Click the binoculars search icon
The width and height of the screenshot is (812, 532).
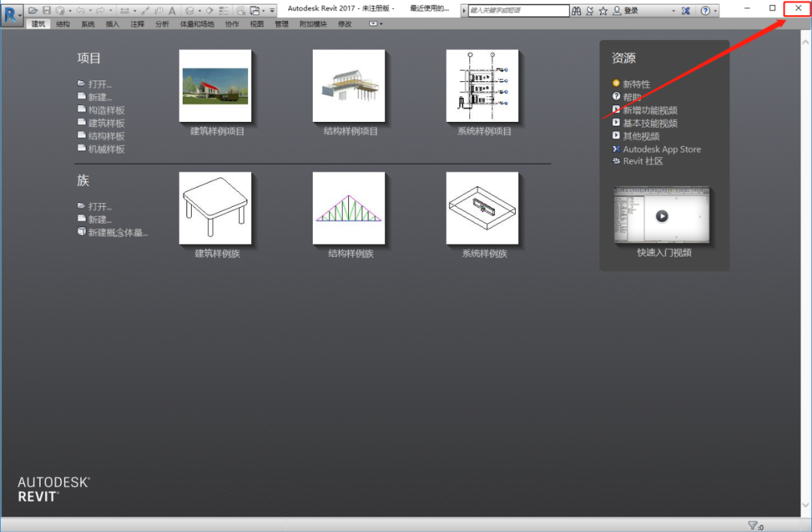point(577,11)
